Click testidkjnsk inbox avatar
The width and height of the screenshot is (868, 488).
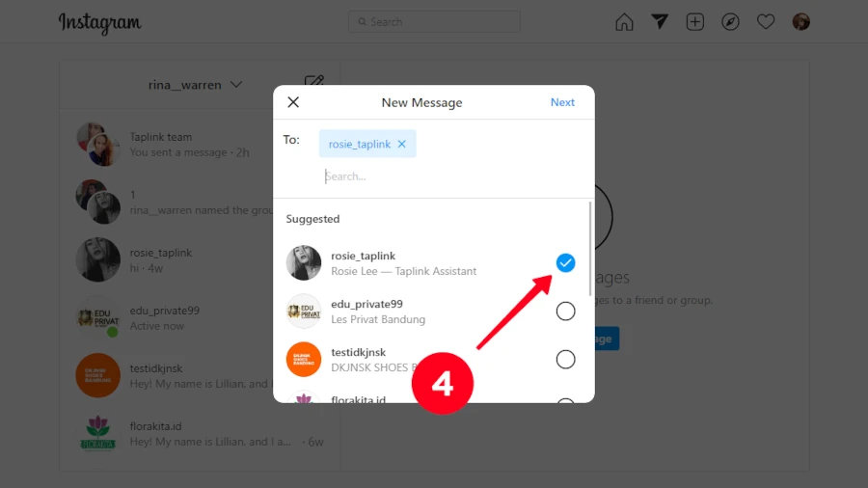pos(98,375)
